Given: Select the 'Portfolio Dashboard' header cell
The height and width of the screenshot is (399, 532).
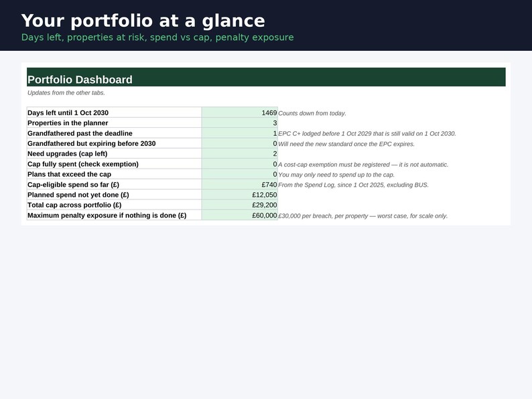Looking at the screenshot, I should [266, 77].
